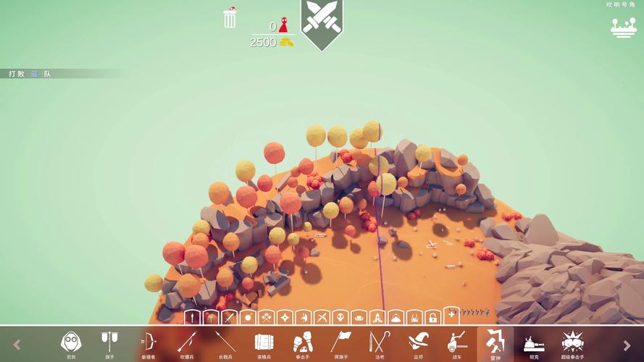Image resolution: width=644 pixels, height=362 pixels.
Task: Select the 巫师 (Wizard) hat unit
Action: tap(418, 342)
